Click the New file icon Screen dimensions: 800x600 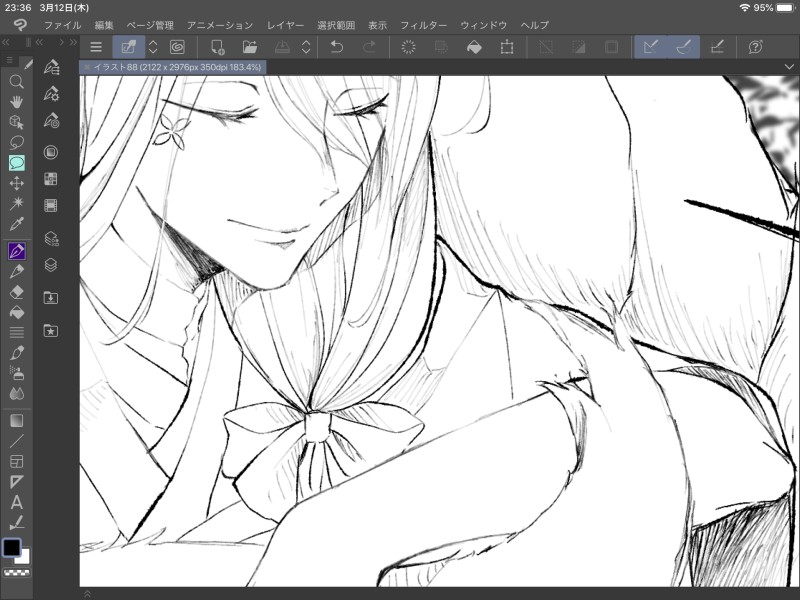pyautogui.click(x=217, y=47)
